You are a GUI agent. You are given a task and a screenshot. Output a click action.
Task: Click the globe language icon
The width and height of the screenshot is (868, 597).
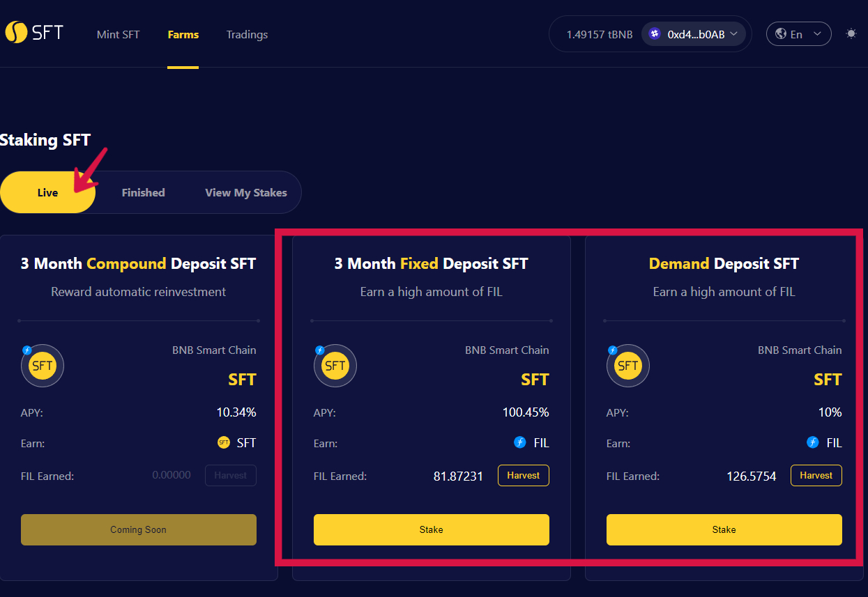pos(781,33)
